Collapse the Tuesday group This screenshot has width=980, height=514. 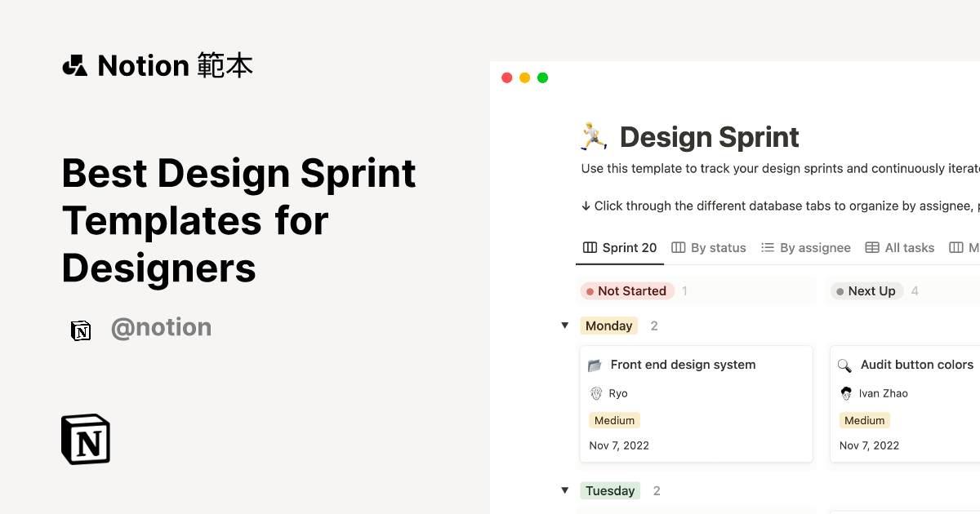pyautogui.click(x=564, y=490)
